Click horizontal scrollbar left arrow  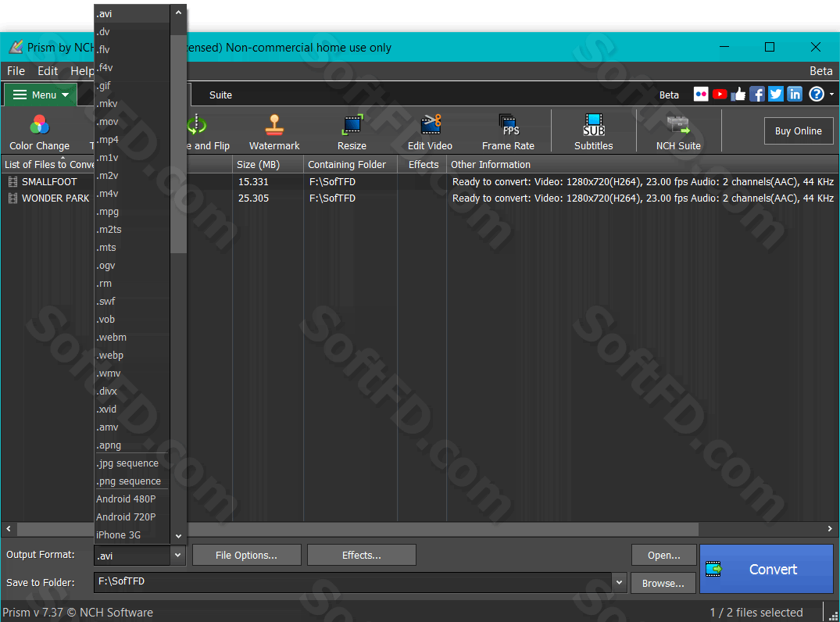9,529
